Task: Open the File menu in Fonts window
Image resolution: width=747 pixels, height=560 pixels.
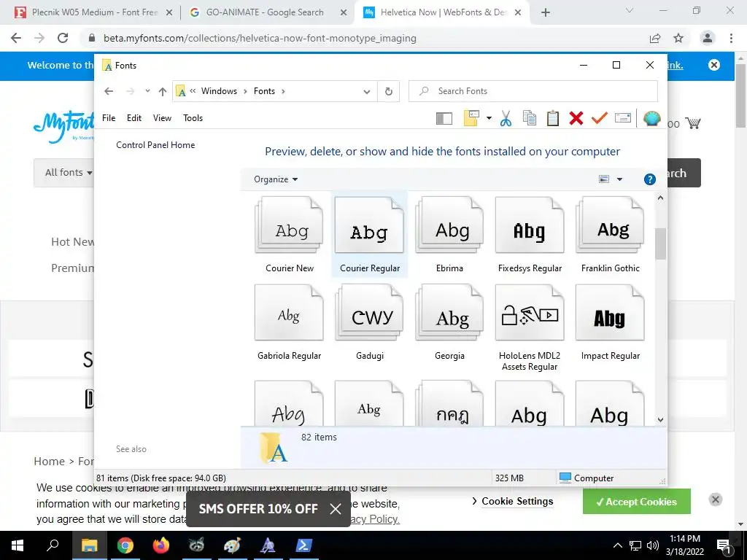Action: tap(109, 118)
